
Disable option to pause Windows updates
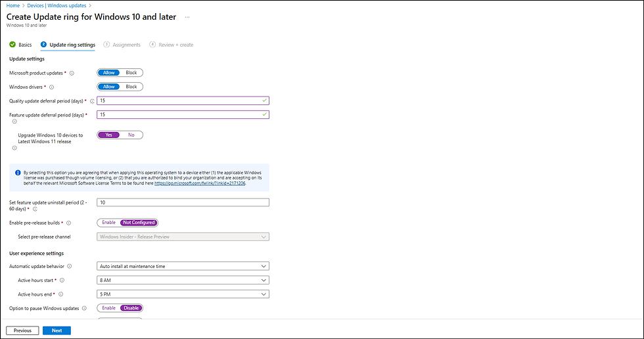(x=131, y=308)
